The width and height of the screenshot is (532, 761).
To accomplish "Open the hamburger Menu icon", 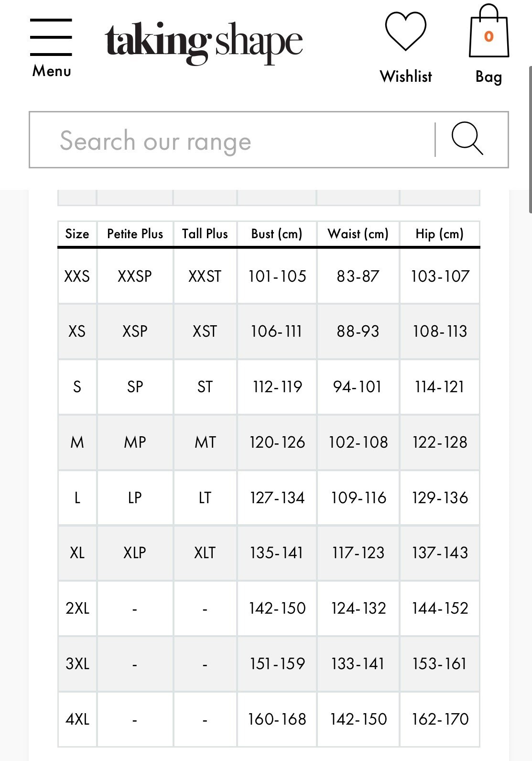I will click(51, 37).
